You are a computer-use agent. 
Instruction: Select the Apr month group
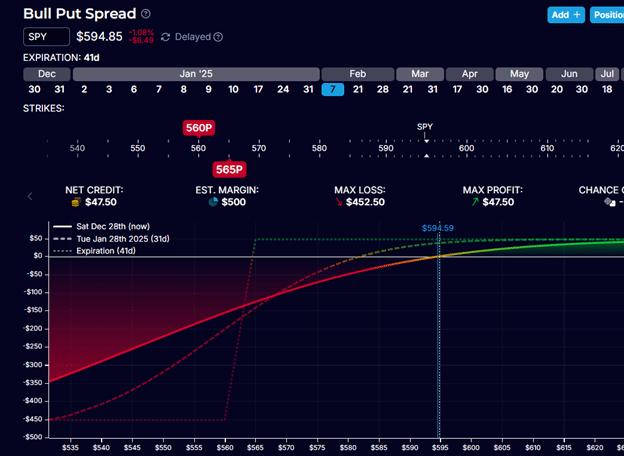(x=470, y=74)
